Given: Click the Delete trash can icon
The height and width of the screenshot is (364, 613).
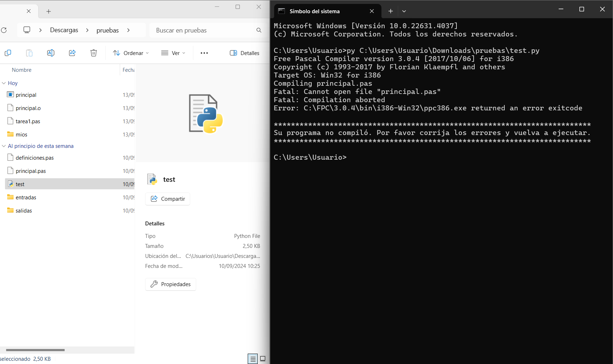Looking at the screenshot, I should pos(94,53).
